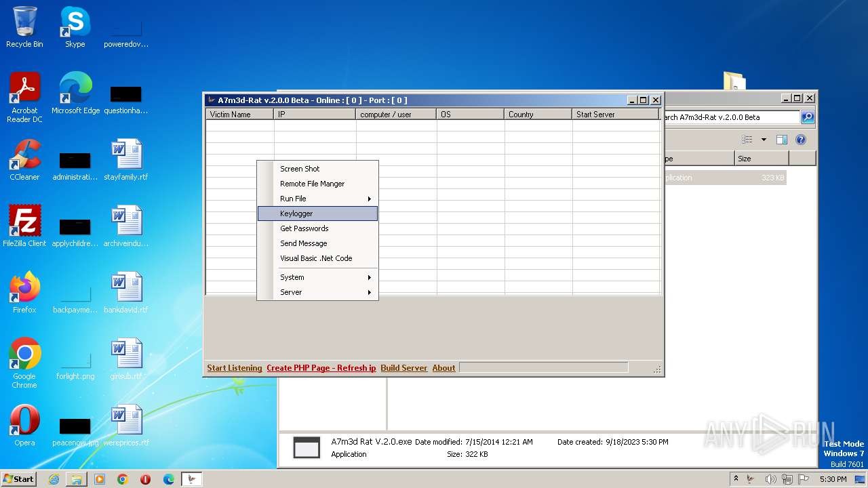868x488 pixels.
Task: Click Create PHP Page - Refresh ip link
Action: 321,368
